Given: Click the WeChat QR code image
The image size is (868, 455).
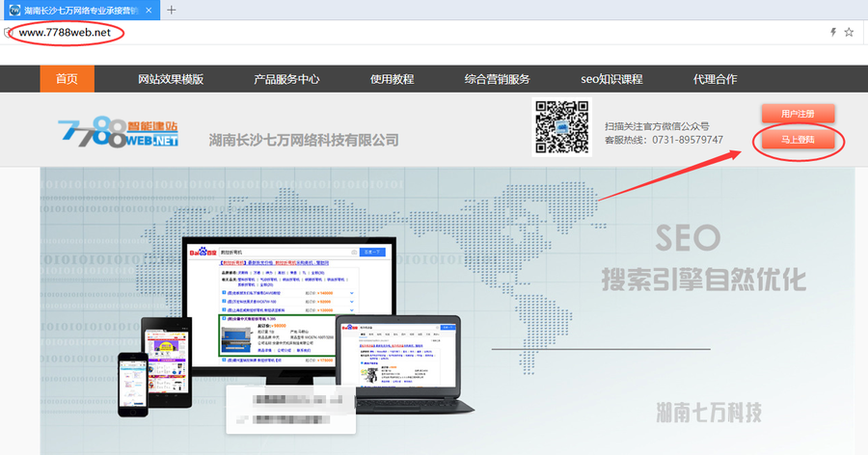Looking at the screenshot, I should [x=562, y=126].
